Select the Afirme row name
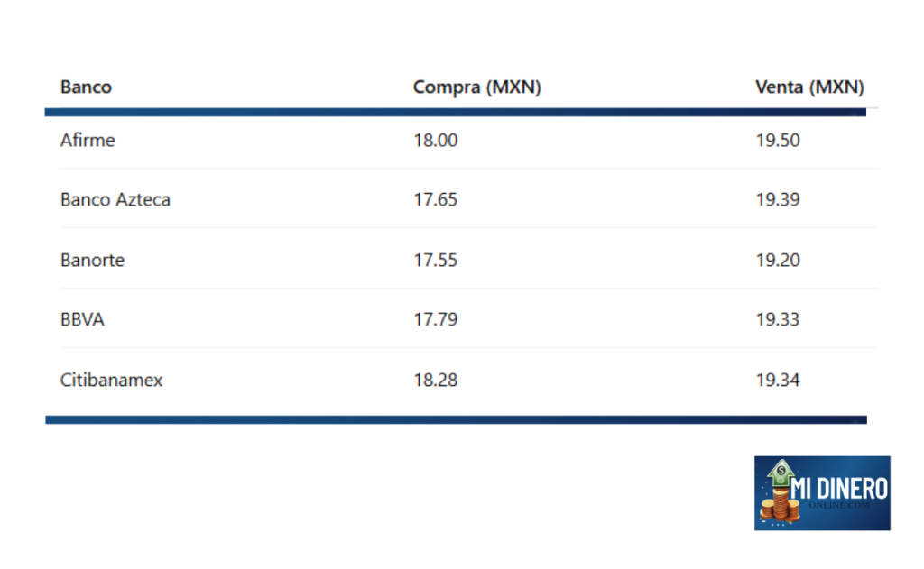Image resolution: width=924 pixels, height=569 pixels. pos(88,140)
